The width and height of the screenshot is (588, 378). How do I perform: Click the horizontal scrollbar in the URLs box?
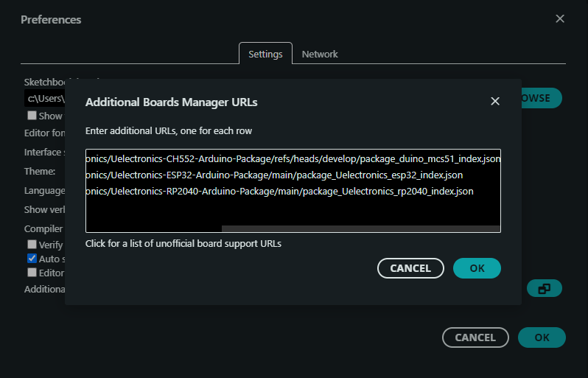[361, 228]
